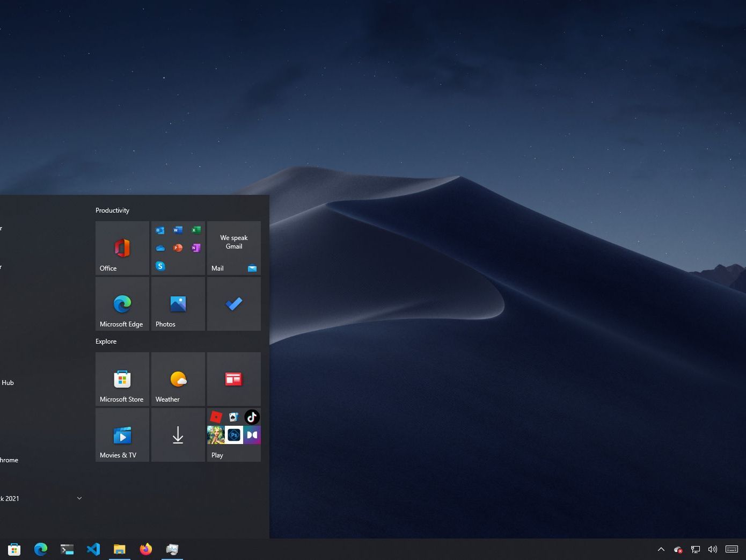The height and width of the screenshot is (560, 746).
Task: Select the Excel icon in the Office folder tile
Action: (195, 230)
